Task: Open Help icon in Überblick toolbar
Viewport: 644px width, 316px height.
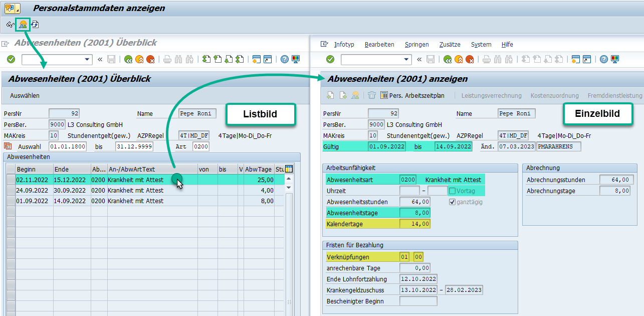Action: [x=285, y=59]
